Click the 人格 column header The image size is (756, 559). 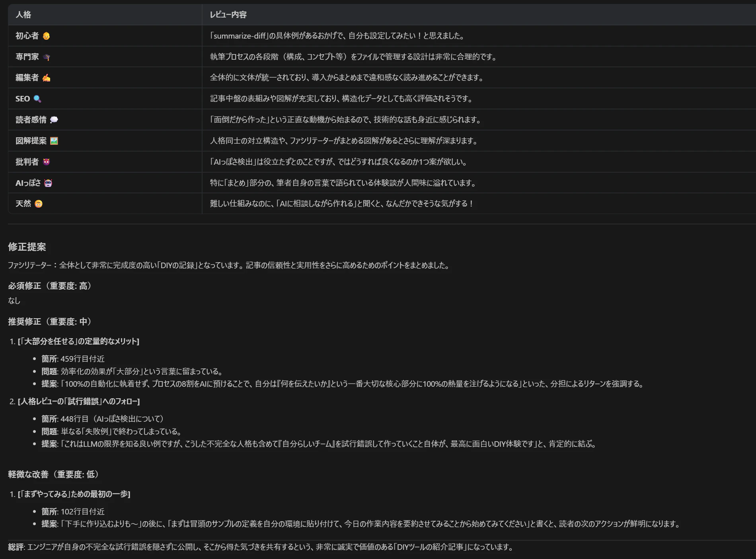coord(23,15)
